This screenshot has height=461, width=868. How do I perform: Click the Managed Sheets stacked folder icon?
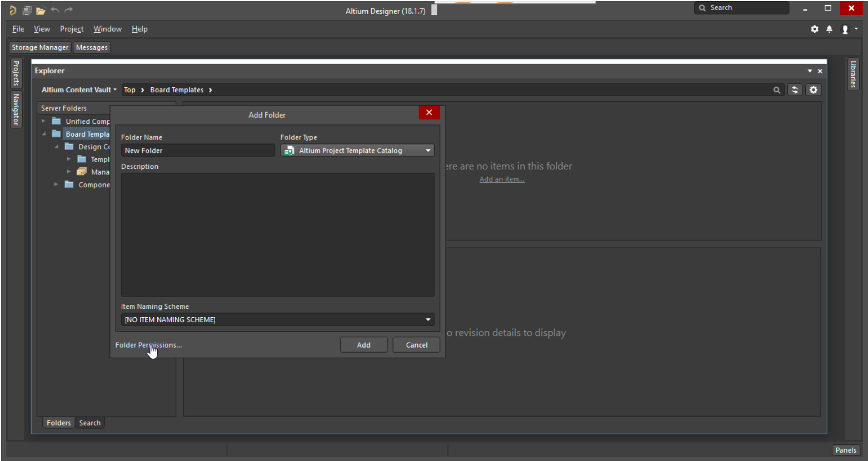82,172
